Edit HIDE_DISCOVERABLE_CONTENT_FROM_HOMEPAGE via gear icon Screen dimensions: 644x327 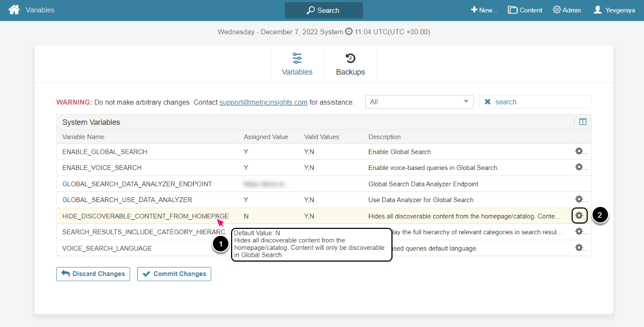click(x=579, y=215)
